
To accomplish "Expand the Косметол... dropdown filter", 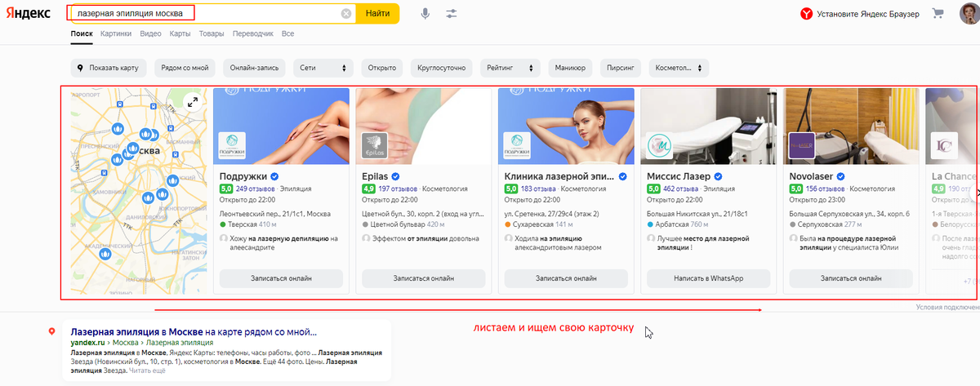I will 678,68.
